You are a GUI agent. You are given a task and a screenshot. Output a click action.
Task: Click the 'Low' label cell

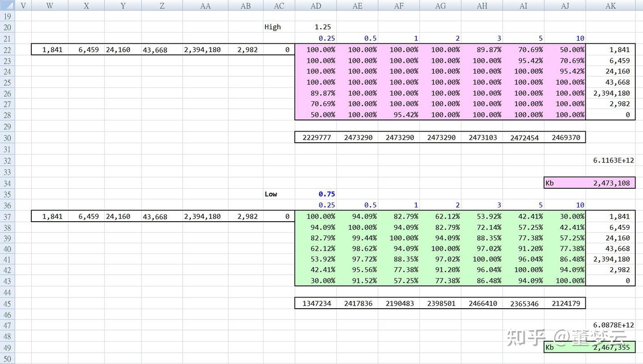(x=279, y=194)
